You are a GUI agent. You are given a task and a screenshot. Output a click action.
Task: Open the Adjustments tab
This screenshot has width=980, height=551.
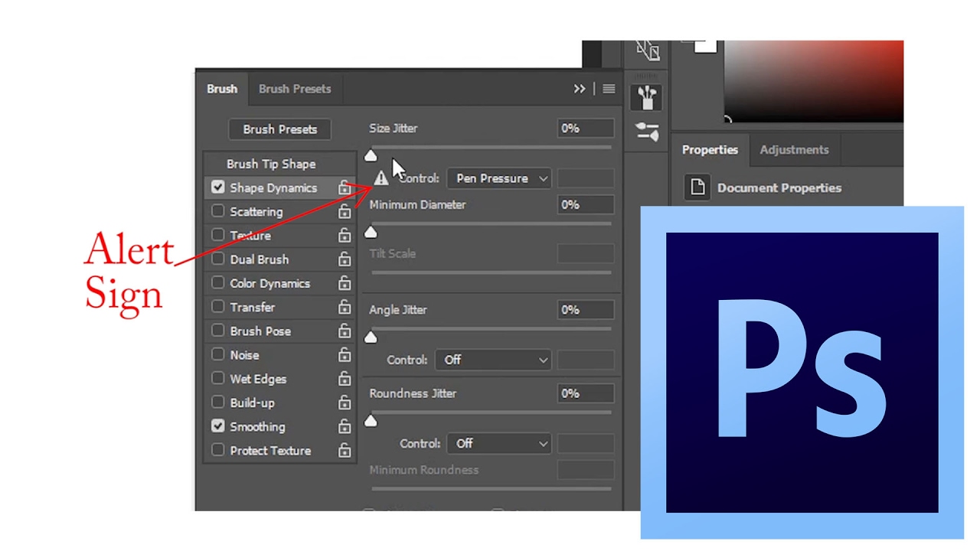click(794, 150)
